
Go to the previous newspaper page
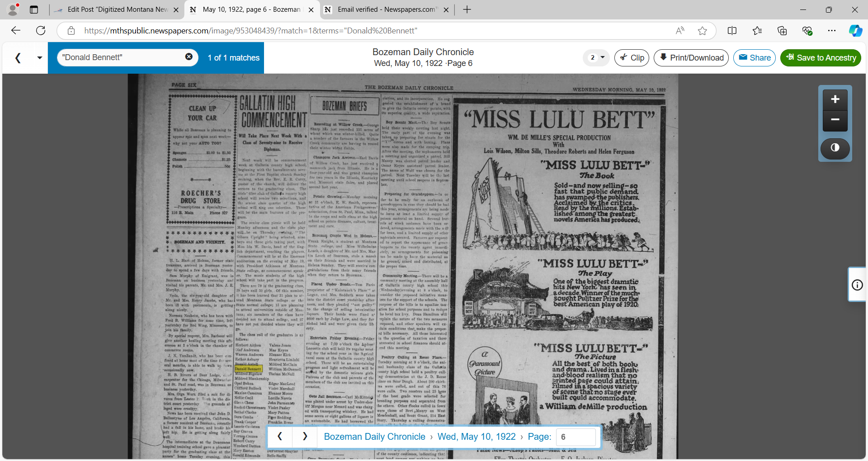click(x=280, y=437)
